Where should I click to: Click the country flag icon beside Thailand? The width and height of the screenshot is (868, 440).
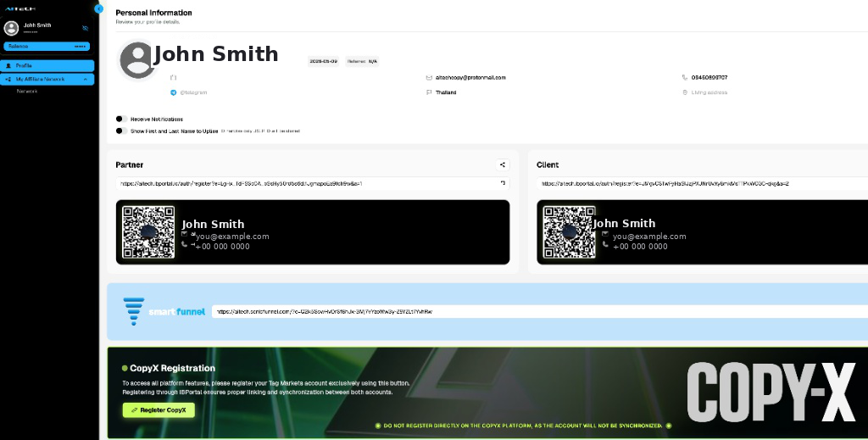tap(429, 92)
